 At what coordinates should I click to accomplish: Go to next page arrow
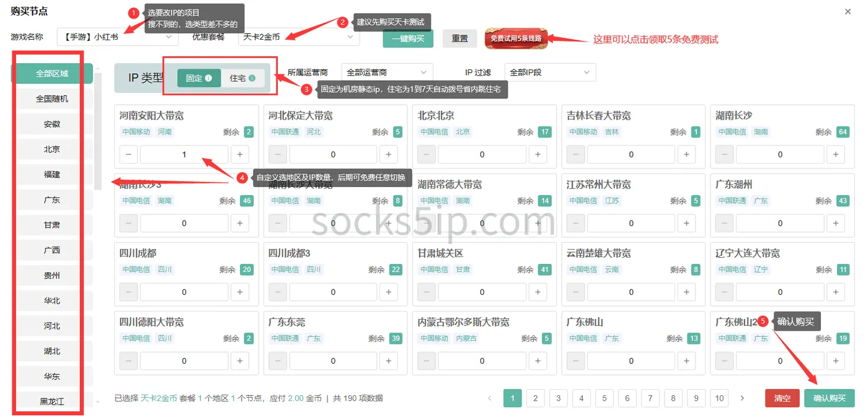742,398
